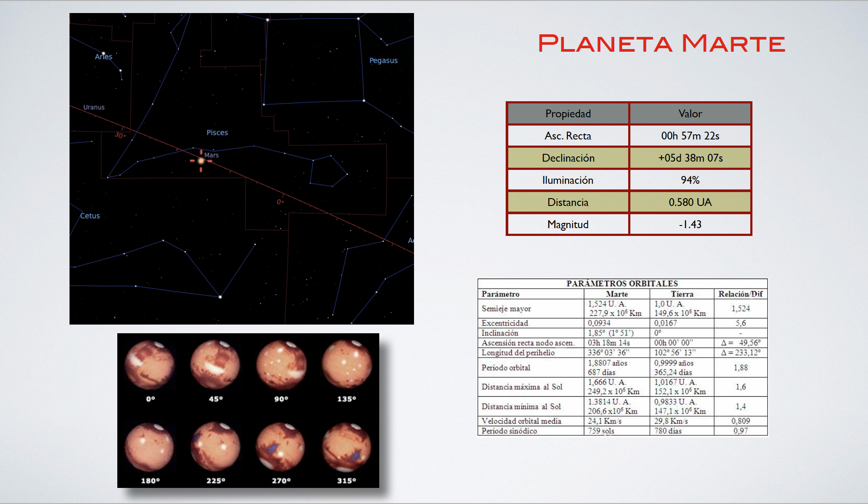
Task: Select the Mars globe at 45° rotation
Action: tap(215, 365)
